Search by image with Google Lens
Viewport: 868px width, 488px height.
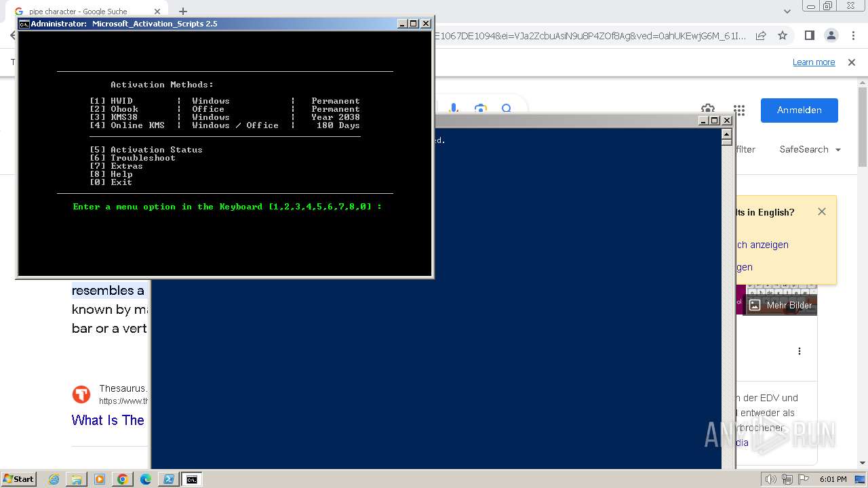coord(481,109)
